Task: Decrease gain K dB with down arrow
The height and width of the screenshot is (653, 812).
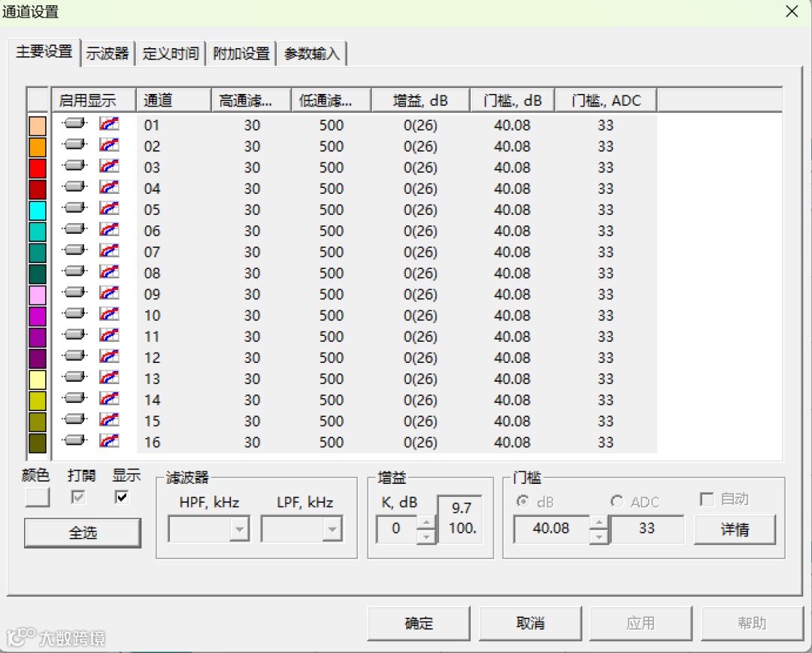Action: [426, 536]
